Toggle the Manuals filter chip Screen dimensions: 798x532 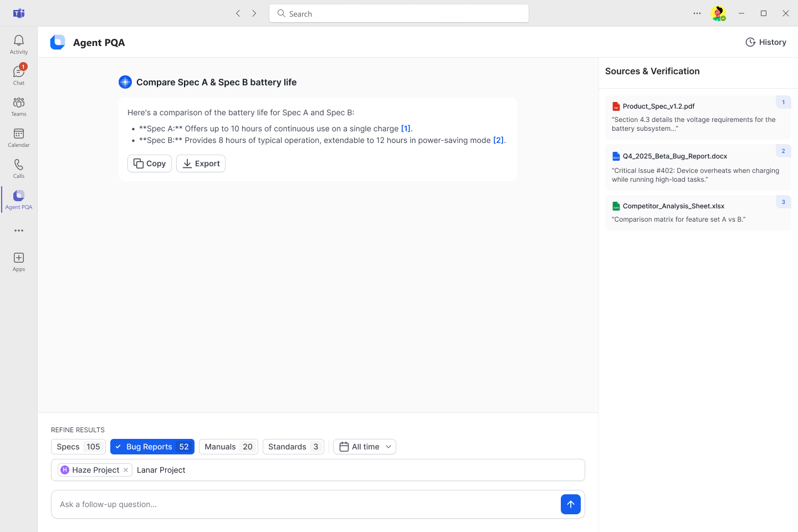228,447
